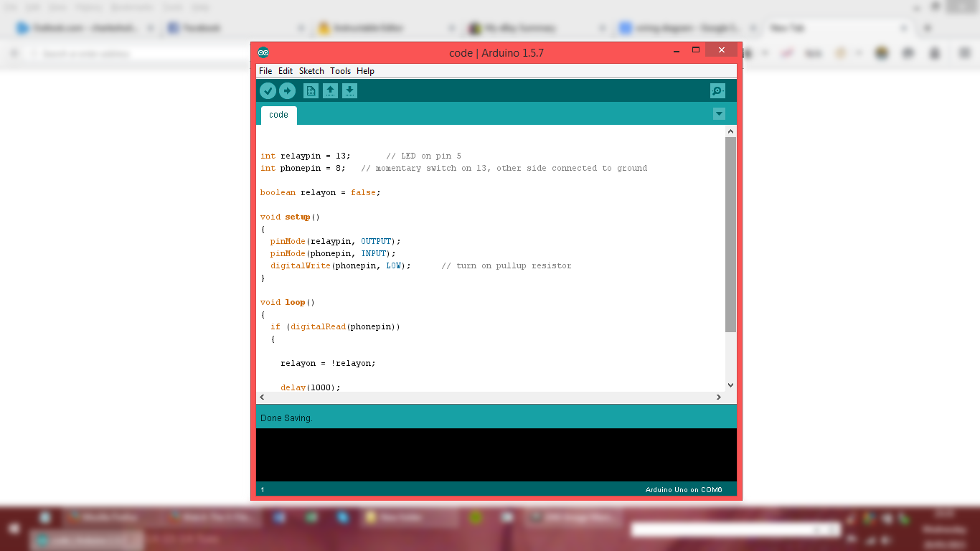Click the Verify checkmark button
This screenshot has width=980, height=551.
pyautogui.click(x=268, y=91)
